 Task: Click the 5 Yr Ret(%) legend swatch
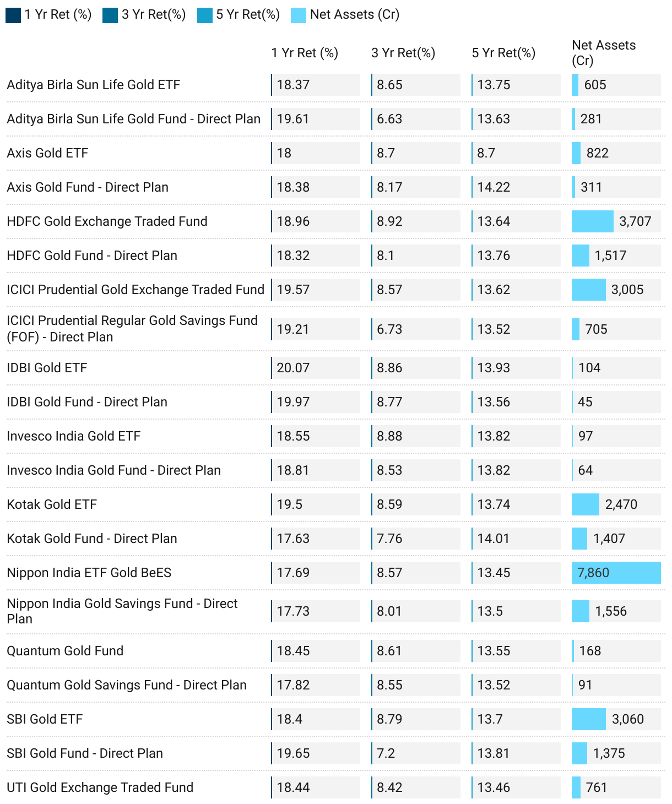(205, 15)
